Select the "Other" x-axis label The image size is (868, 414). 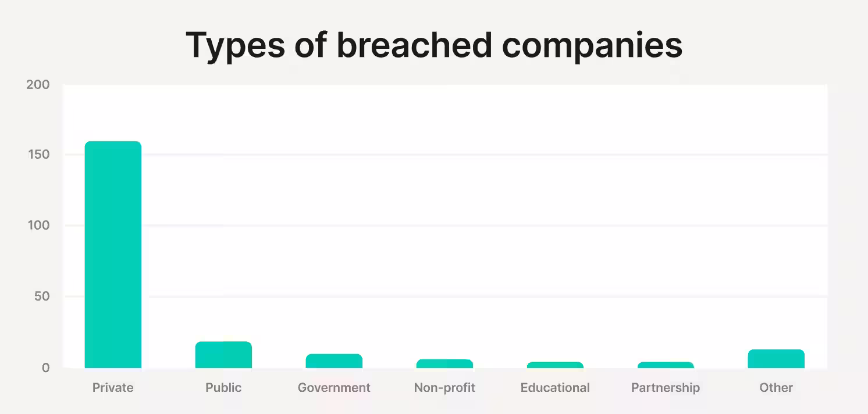[776, 387]
